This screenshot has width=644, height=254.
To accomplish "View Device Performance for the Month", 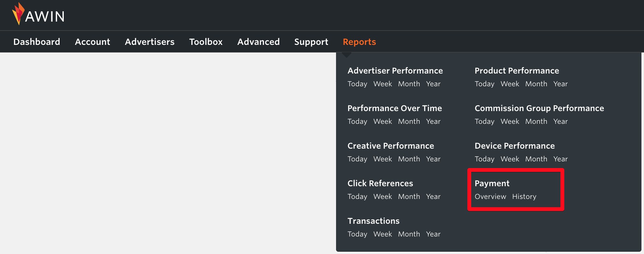I will point(536,159).
